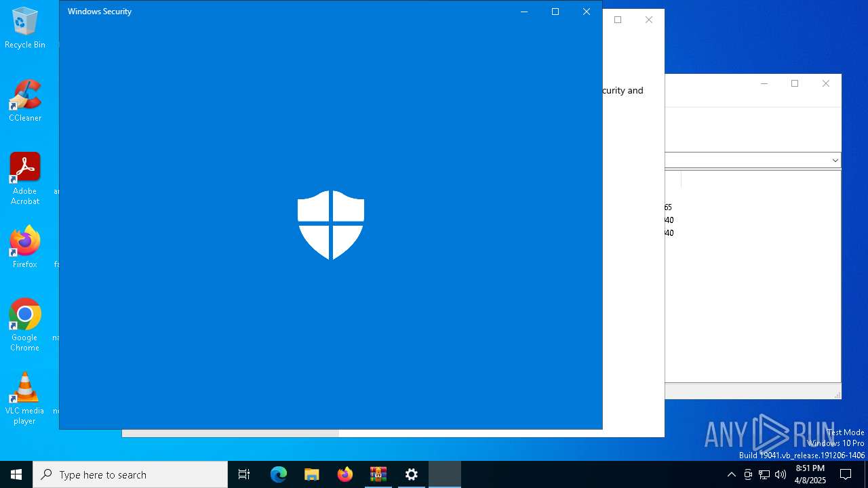Open the Recycle Bin desktop icon
This screenshot has height=488, width=868.
tap(25, 28)
